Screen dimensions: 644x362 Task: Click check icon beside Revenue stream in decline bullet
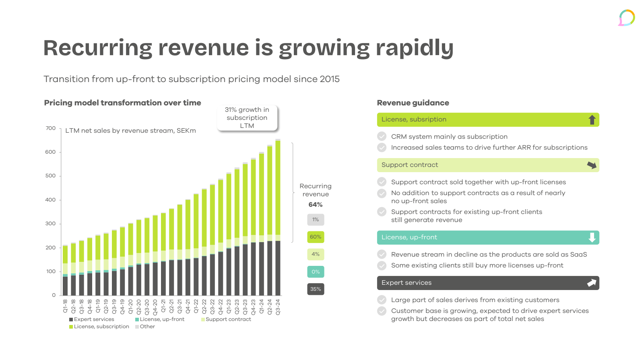tap(382, 254)
